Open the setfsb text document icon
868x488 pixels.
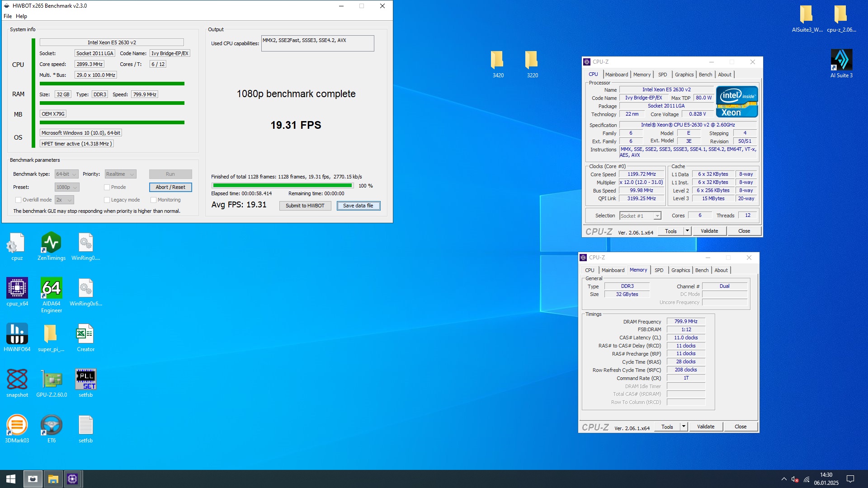click(x=85, y=429)
